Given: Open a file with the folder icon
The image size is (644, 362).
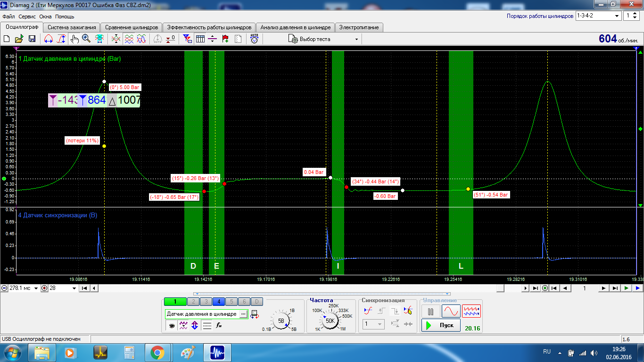Looking at the screenshot, I should click(x=19, y=39).
